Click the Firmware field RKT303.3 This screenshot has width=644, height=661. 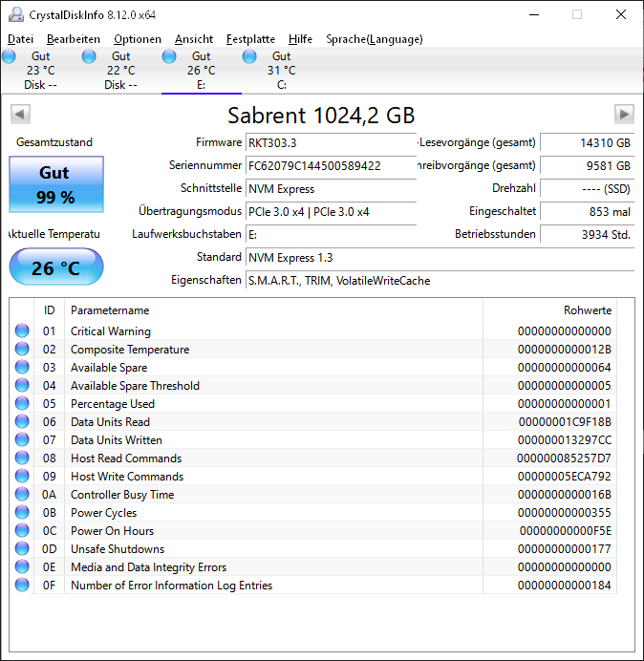pyautogui.click(x=331, y=143)
